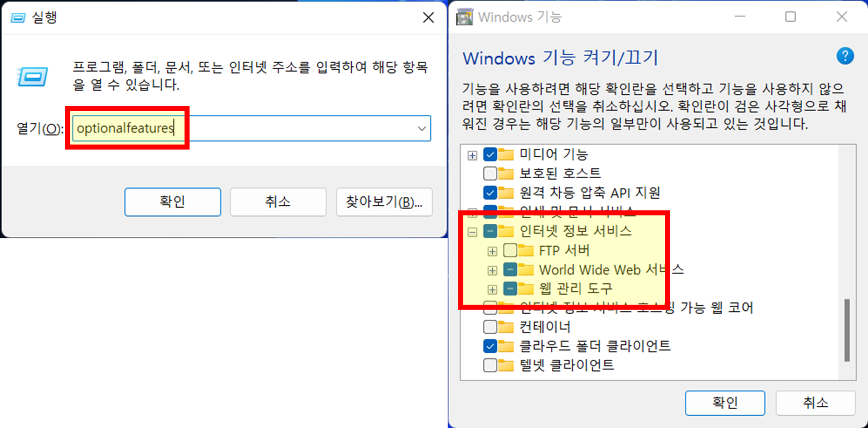Open the Run dialog history dropdown arrow

tap(421, 128)
